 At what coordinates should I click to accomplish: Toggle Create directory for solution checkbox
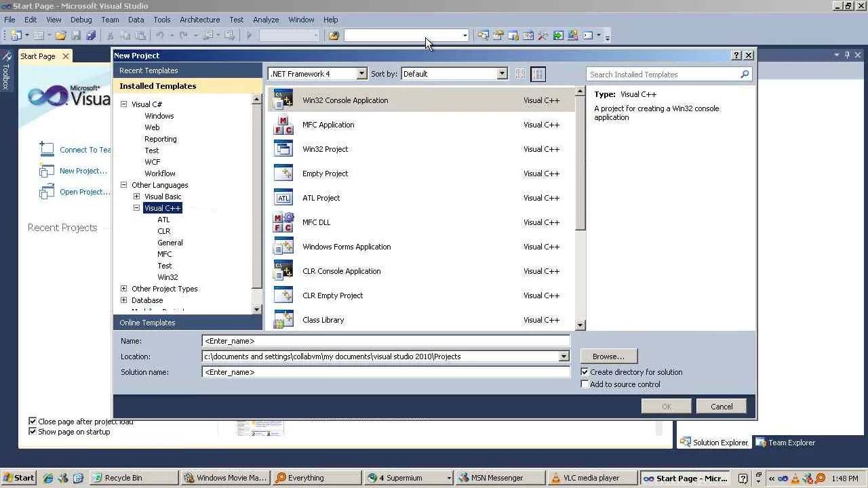pyautogui.click(x=585, y=372)
